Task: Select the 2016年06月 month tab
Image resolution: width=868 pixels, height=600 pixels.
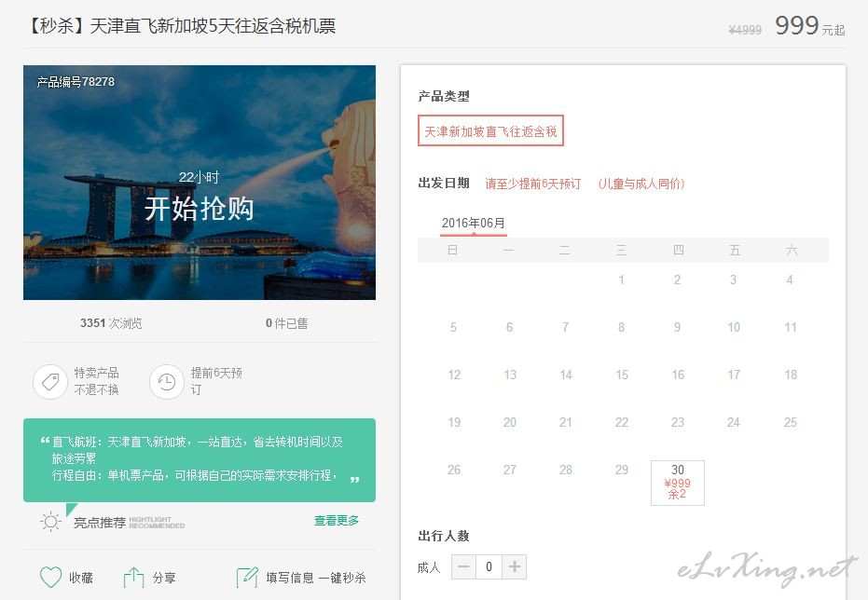Action: [474, 224]
